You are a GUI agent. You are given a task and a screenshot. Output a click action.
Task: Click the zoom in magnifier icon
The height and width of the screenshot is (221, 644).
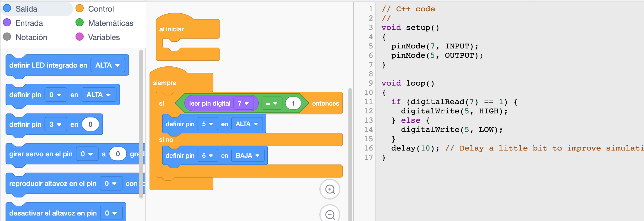330,189
